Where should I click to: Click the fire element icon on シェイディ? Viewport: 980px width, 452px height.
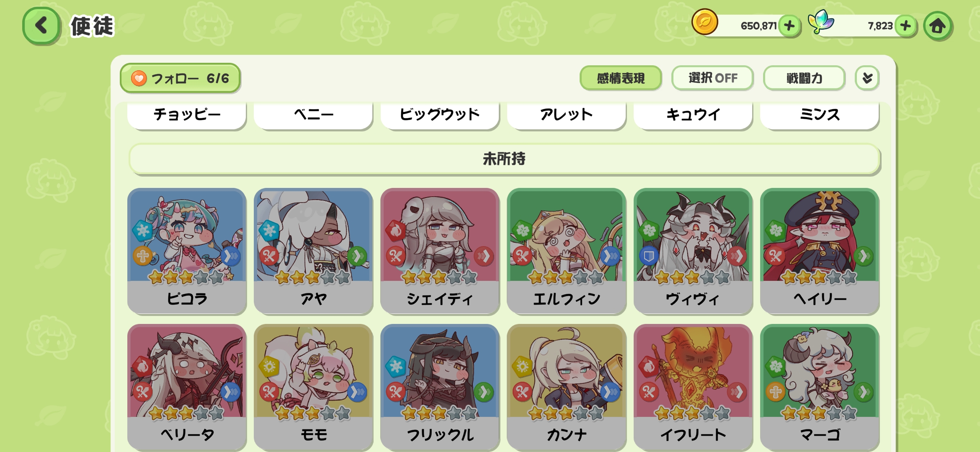coord(396,230)
